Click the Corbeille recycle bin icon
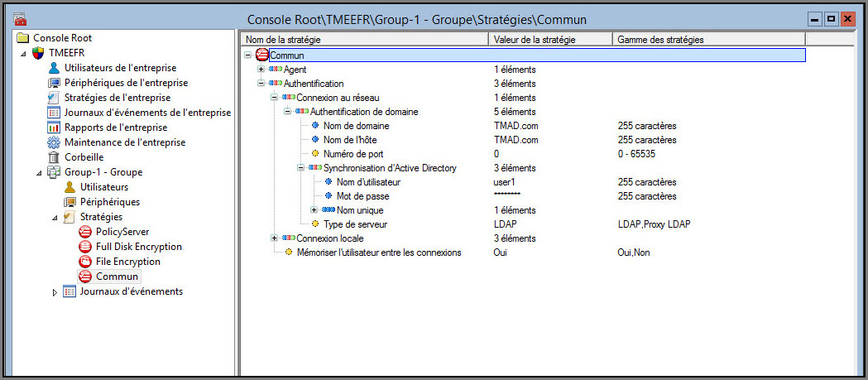Screen dimensions: 868x380 [x=54, y=157]
